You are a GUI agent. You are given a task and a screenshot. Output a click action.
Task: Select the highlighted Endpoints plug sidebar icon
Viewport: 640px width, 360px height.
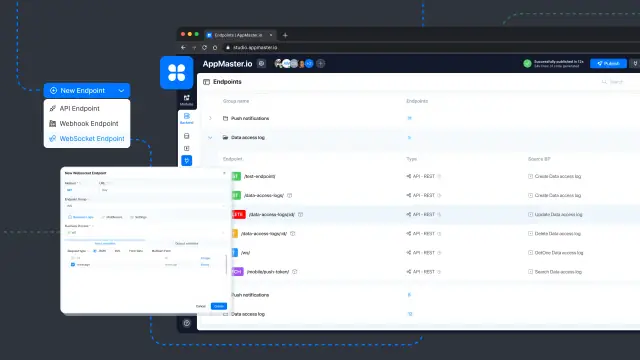pyautogui.click(x=187, y=161)
